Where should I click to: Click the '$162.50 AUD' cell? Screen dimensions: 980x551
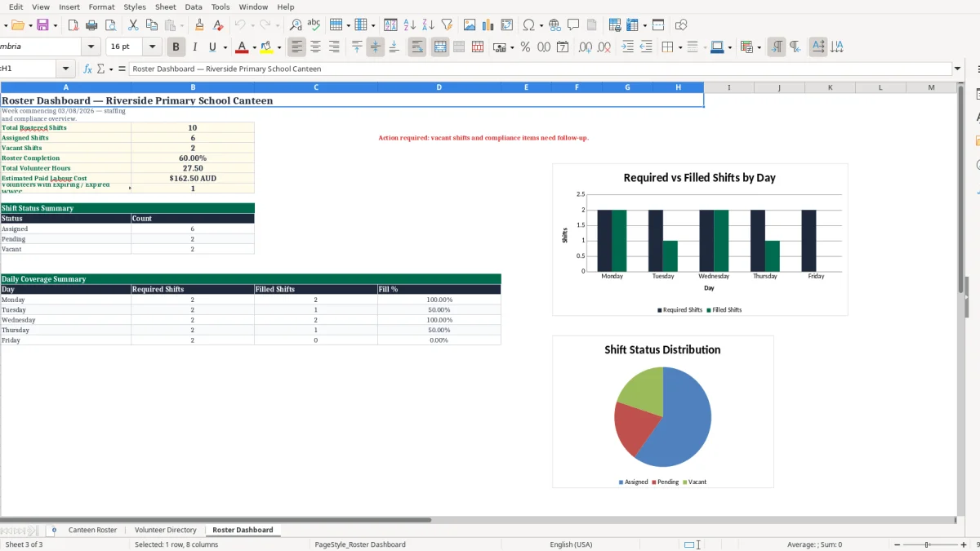(x=193, y=178)
